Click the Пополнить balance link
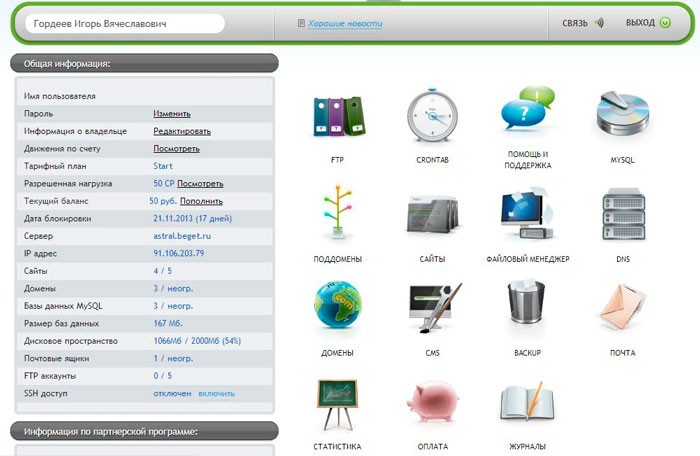This screenshot has height=456, width=700. click(201, 201)
